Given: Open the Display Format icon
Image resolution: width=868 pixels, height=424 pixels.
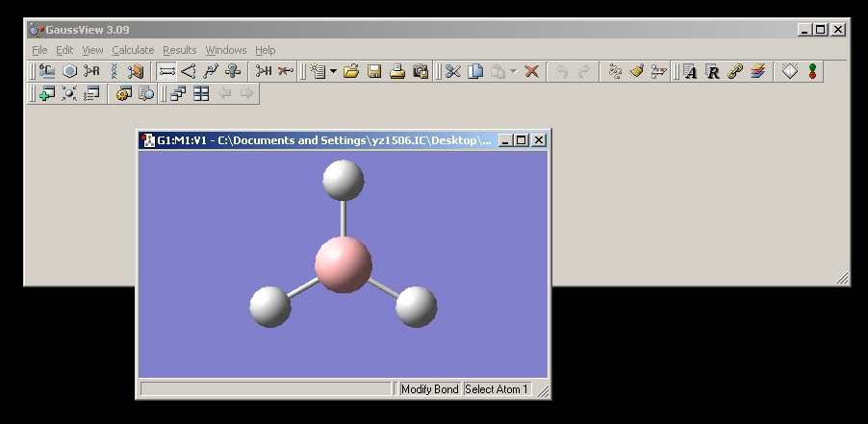Looking at the screenshot, I should [91, 93].
